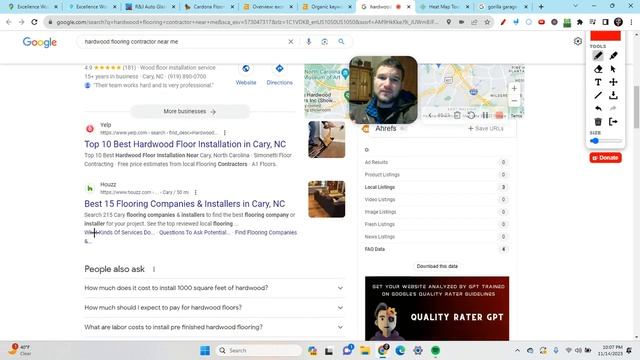Expand how much to pay for hardwood floors question

click(x=214, y=308)
